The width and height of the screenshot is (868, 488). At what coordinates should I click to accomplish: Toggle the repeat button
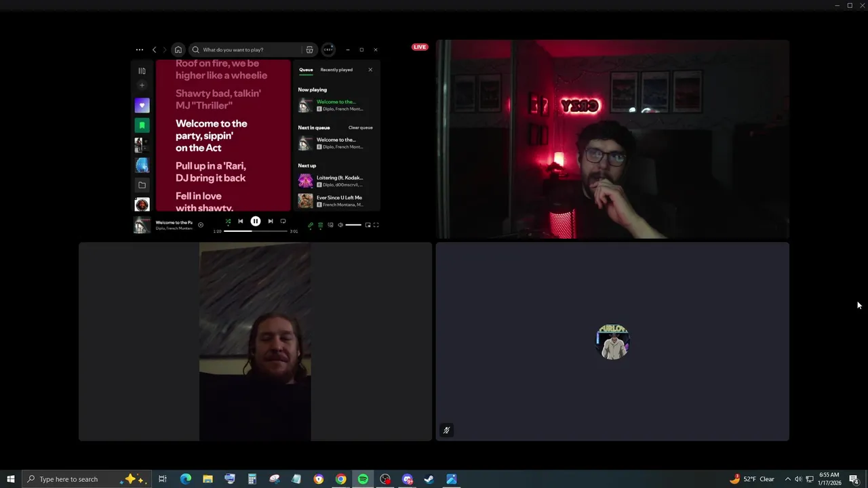(283, 221)
